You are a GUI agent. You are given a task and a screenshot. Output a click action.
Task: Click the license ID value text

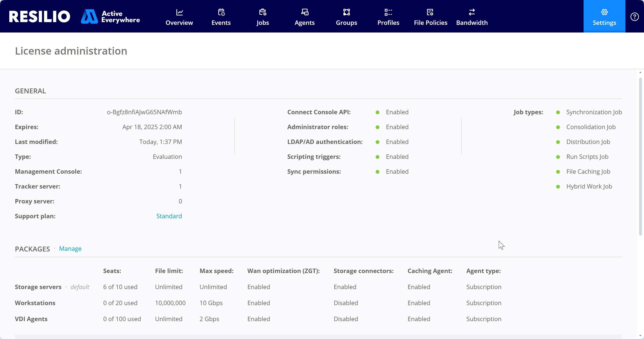[x=144, y=112]
